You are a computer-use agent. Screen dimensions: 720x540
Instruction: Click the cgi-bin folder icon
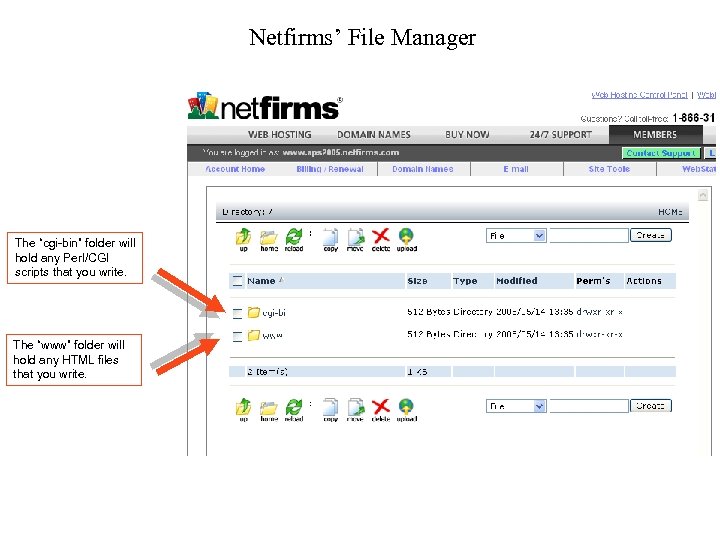coord(253,312)
